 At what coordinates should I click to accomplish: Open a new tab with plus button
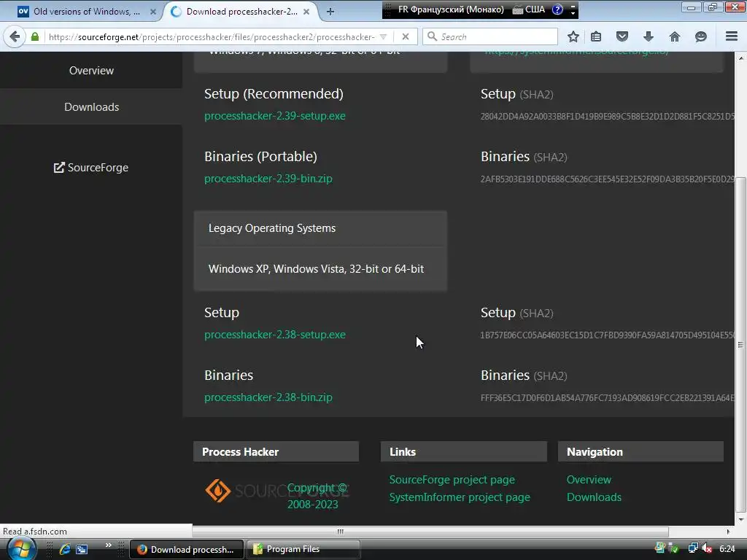tap(330, 12)
